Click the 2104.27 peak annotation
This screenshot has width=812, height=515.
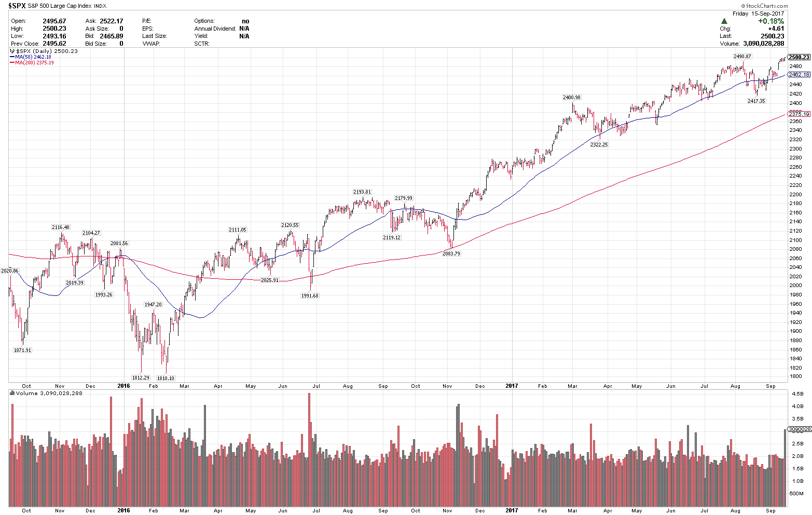[x=91, y=233]
